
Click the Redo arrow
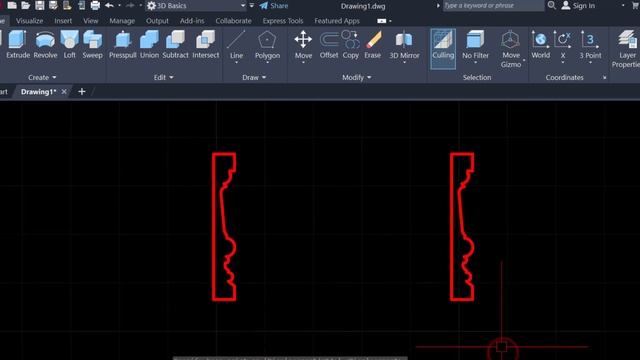click(x=130, y=5)
